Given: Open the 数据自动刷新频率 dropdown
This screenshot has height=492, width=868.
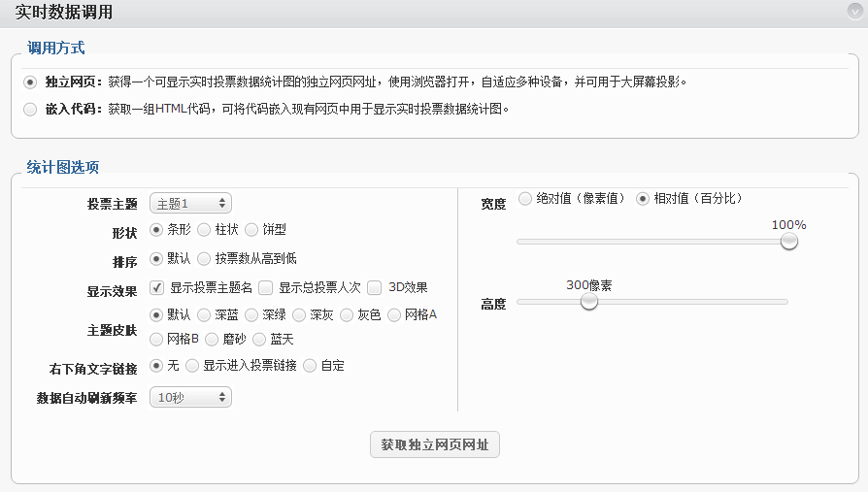Looking at the screenshot, I should pyautogui.click(x=190, y=397).
